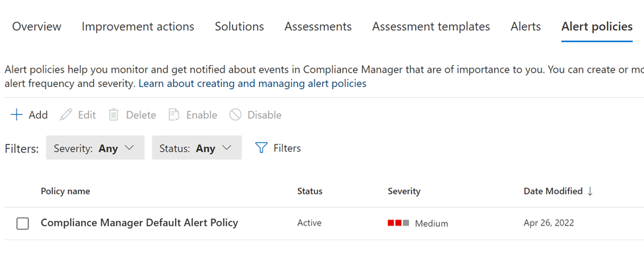Click the pencil Edit icon
This screenshot has width=644, height=277.
[x=65, y=115]
